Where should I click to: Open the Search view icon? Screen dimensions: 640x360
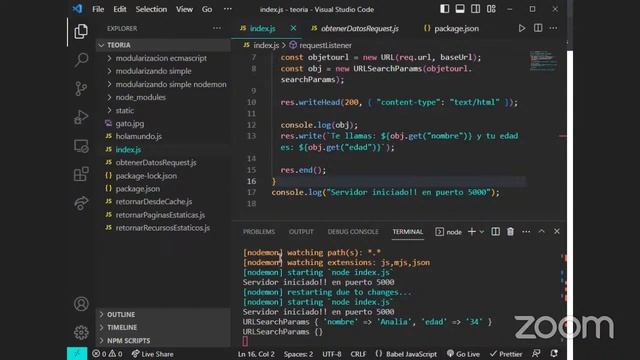(81, 60)
